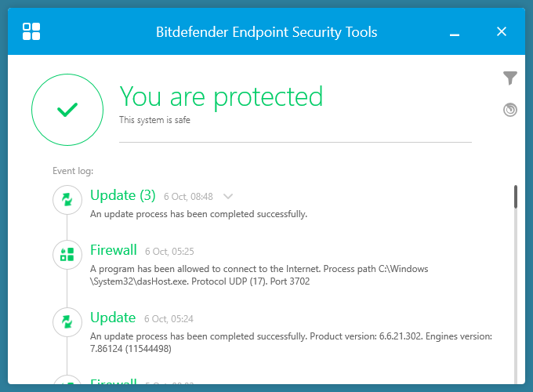Click the product version update description

point(290,342)
